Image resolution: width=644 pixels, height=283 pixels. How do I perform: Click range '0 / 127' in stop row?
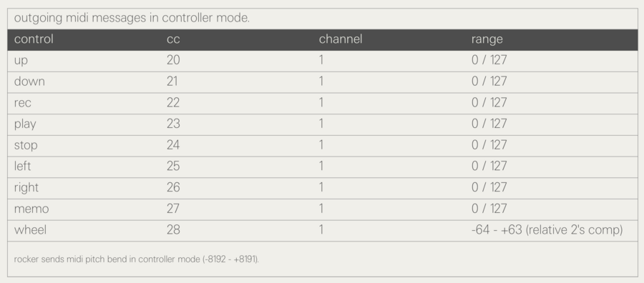point(489,145)
